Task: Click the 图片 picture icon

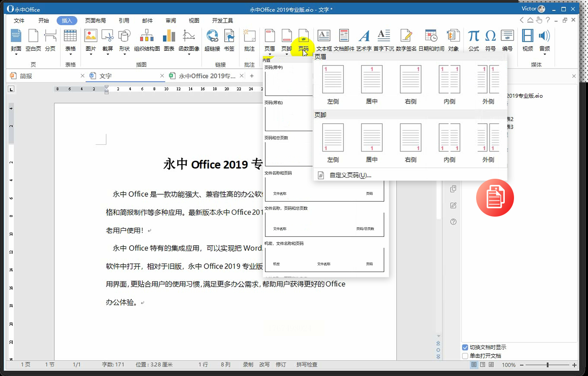Action: tap(91, 37)
